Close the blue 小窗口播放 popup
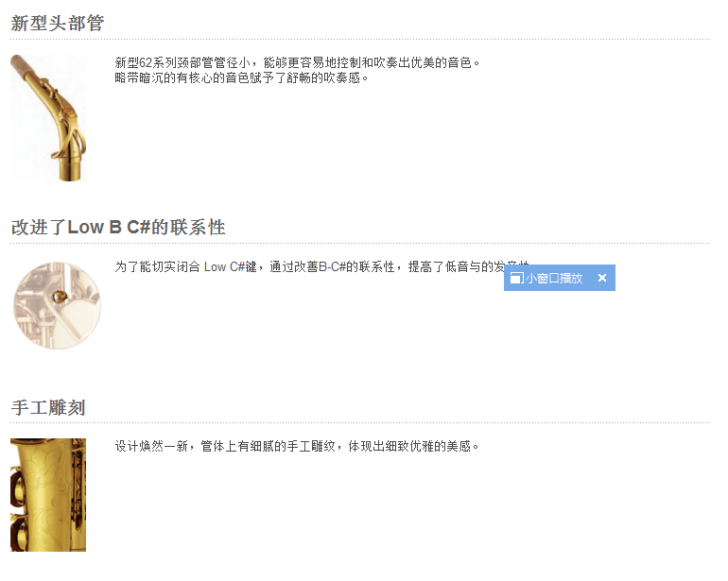Screen dimensions: 728x581 tap(602, 278)
